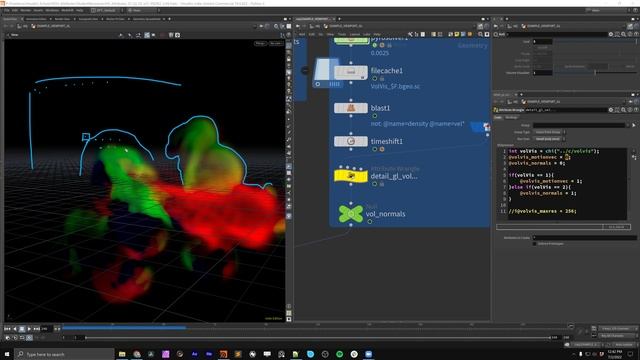640x360 pixels.
Task: Click the frame range slider below the timeline
Action: (x=318, y=338)
